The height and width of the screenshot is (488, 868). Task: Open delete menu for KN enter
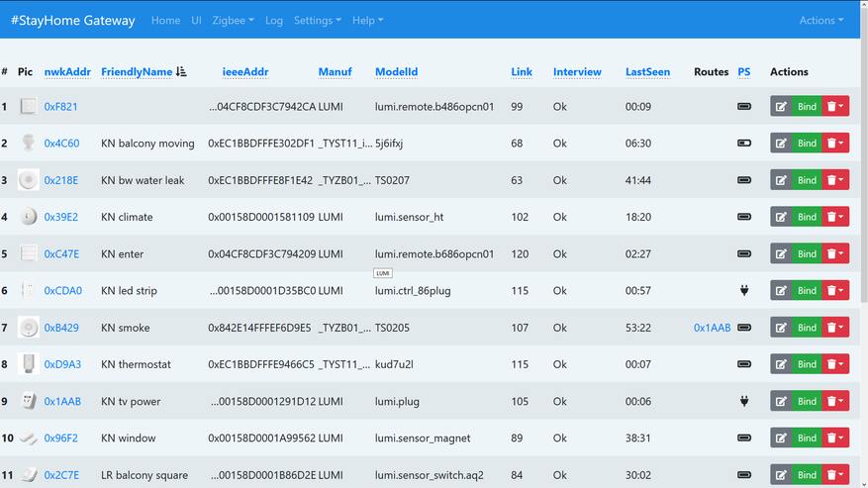click(x=835, y=253)
